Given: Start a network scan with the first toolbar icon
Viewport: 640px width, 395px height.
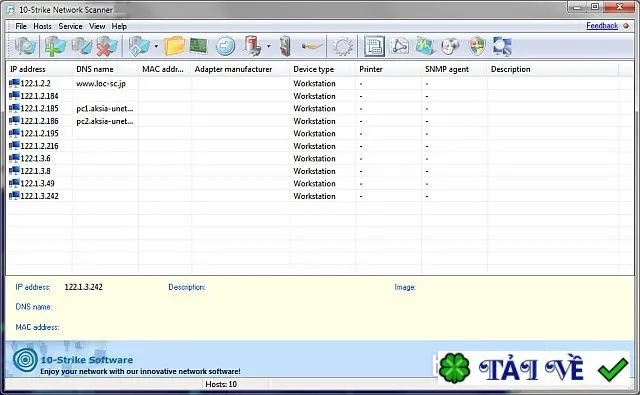Looking at the screenshot, I should click(x=25, y=46).
